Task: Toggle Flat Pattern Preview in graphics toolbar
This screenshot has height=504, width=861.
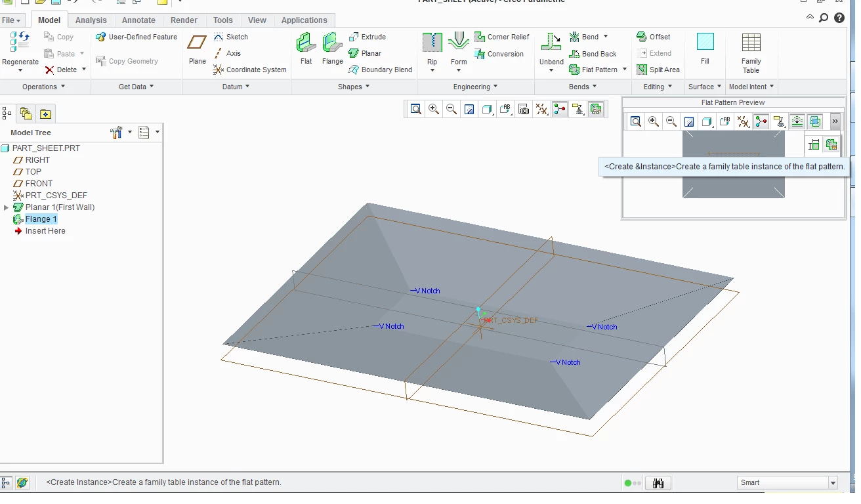Action: click(x=596, y=110)
